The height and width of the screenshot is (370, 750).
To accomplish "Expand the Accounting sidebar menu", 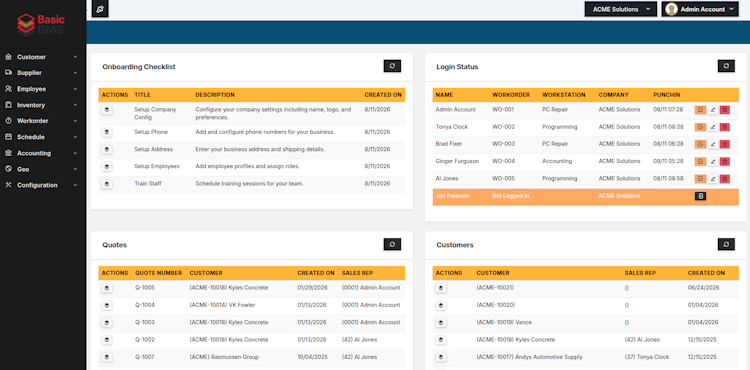I will point(42,153).
